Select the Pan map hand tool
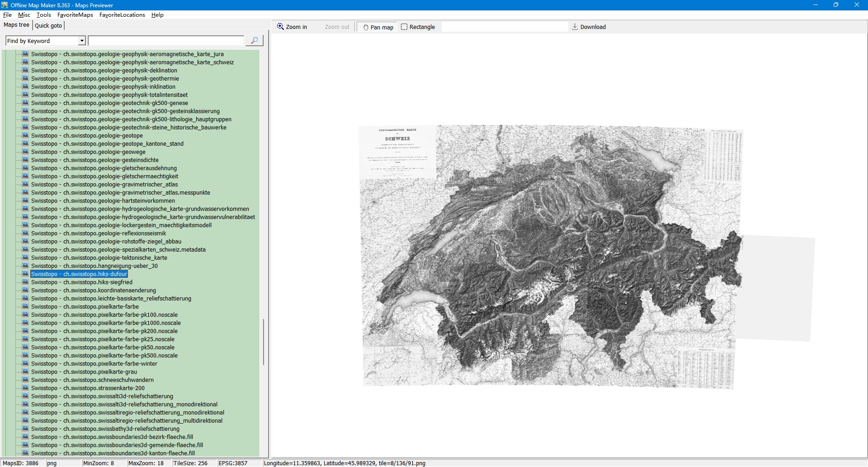The image size is (868, 467). tap(377, 27)
